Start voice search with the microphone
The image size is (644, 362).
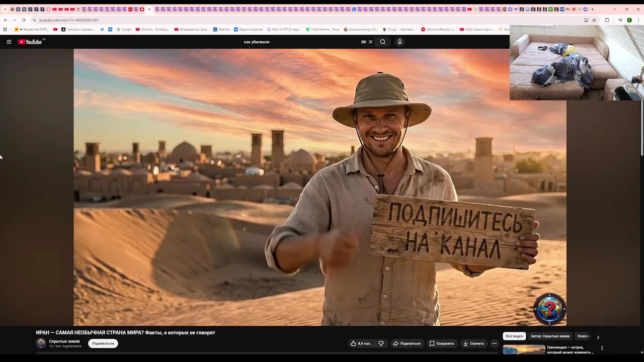coord(399,42)
